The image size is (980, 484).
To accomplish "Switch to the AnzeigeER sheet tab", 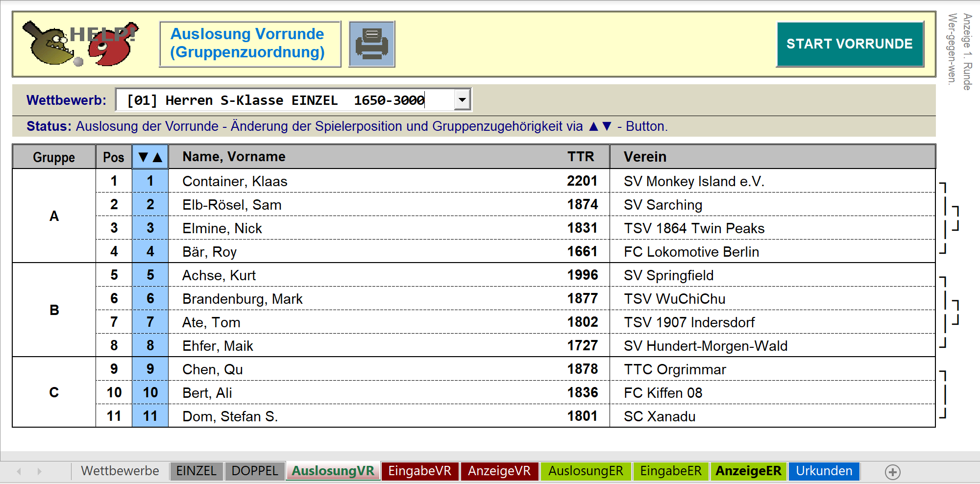I will [x=748, y=471].
